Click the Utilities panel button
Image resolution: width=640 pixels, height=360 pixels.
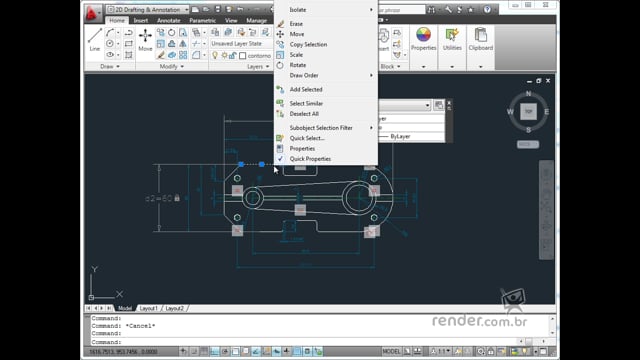tap(452, 40)
